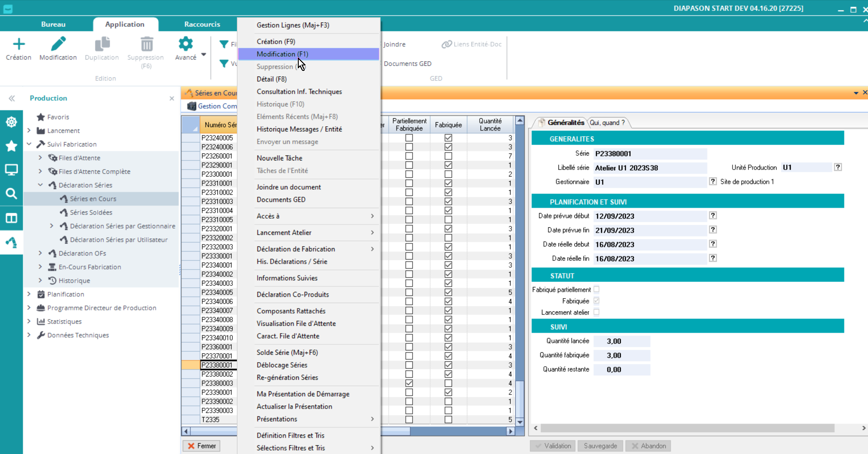Expand the Planification tree node
Viewport: 868px width, 454px height.
coord(29,294)
